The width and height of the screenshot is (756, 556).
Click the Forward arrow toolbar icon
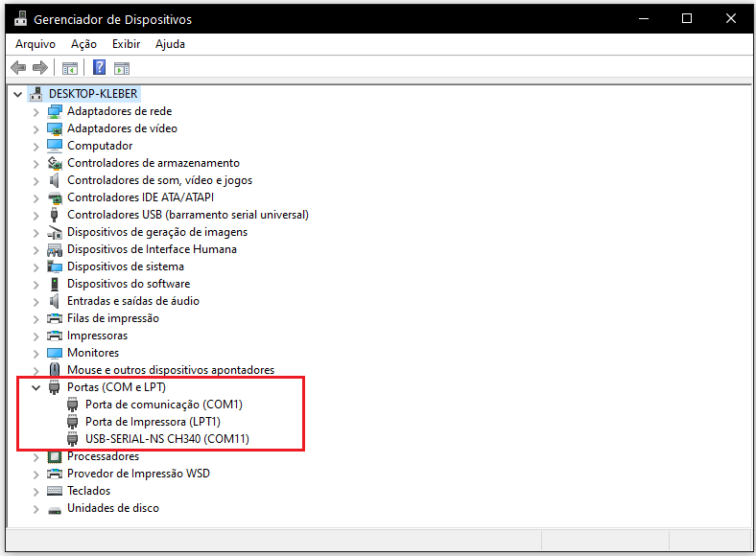(x=40, y=67)
